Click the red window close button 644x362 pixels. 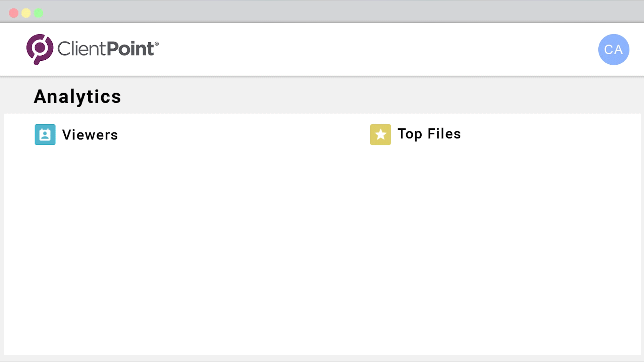[x=14, y=13]
